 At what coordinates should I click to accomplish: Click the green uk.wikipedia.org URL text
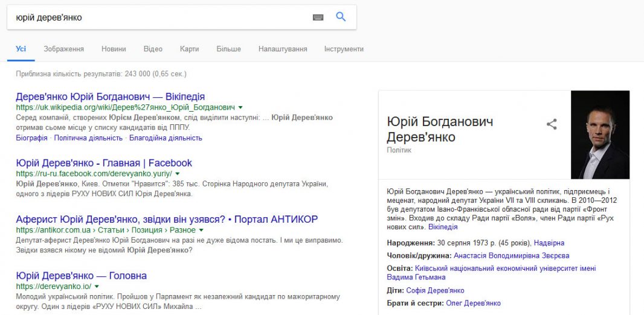click(125, 107)
